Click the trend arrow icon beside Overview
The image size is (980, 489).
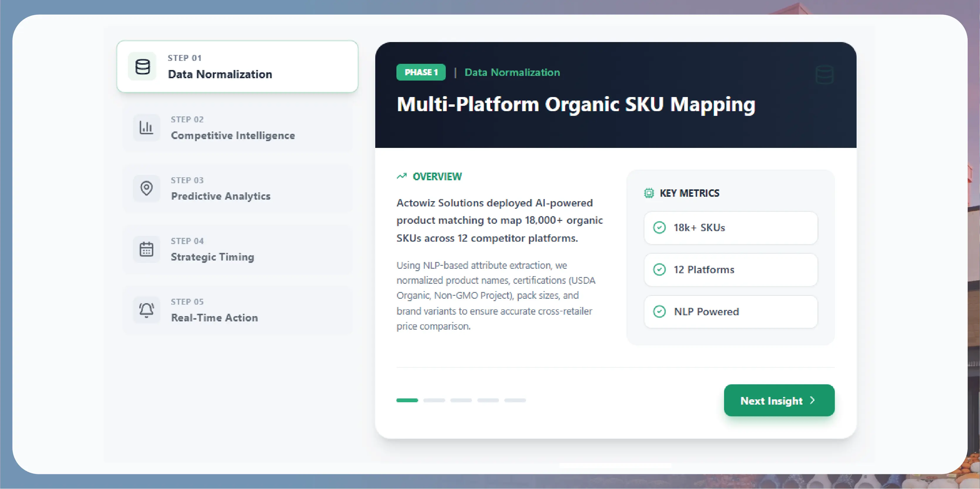pyautogui.click(x=402, y=176)
